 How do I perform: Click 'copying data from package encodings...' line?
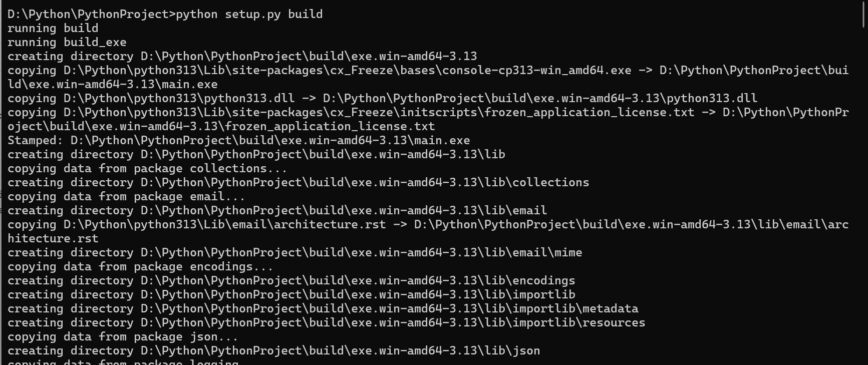(x=140, y=266)
